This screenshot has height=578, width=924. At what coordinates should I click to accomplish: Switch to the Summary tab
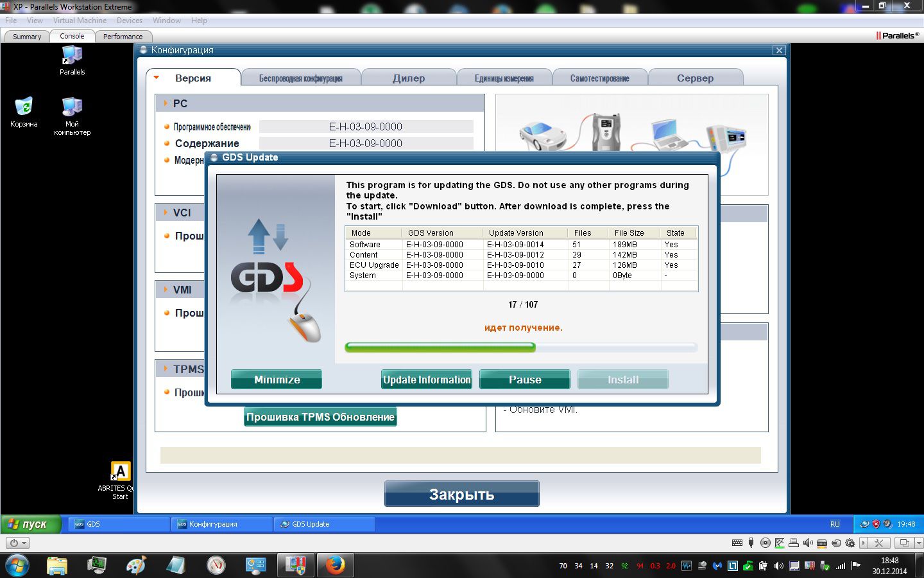pos(27,37)
